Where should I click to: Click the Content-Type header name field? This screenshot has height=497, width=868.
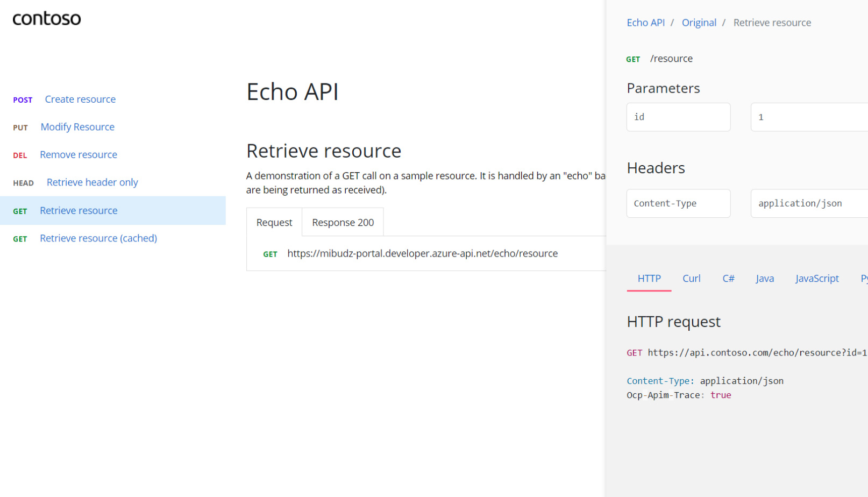pos(678,203)
